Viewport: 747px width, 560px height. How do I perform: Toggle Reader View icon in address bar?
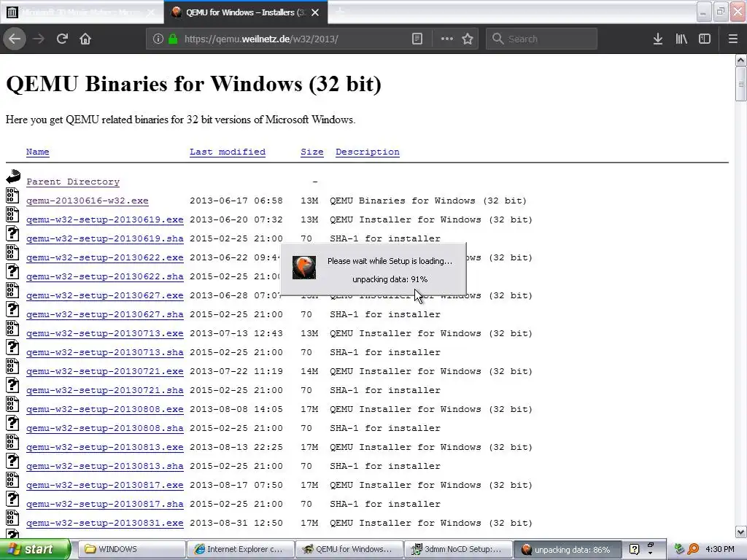(x=417, y=39)
